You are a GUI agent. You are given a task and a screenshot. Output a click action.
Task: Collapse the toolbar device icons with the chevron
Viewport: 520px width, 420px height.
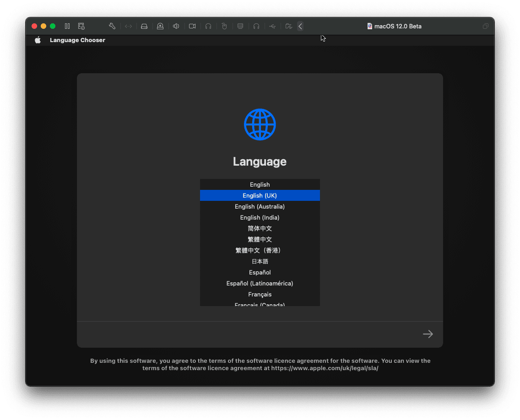pos(300,26)
